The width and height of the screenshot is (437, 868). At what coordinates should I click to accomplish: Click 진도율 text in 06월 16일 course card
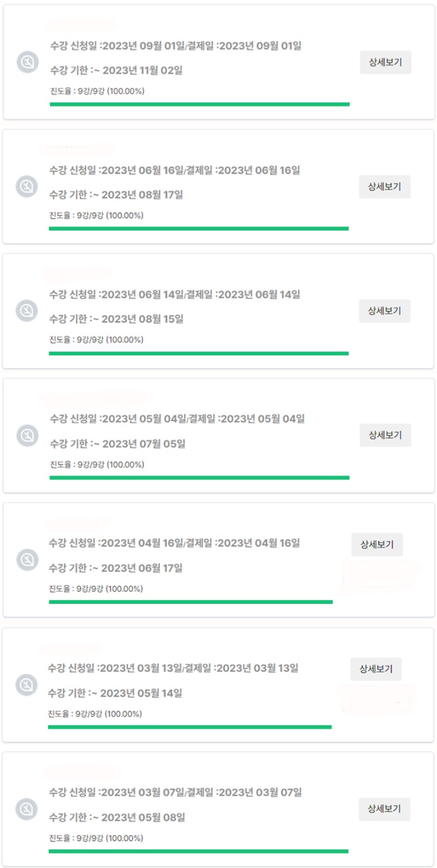[96, 215]
